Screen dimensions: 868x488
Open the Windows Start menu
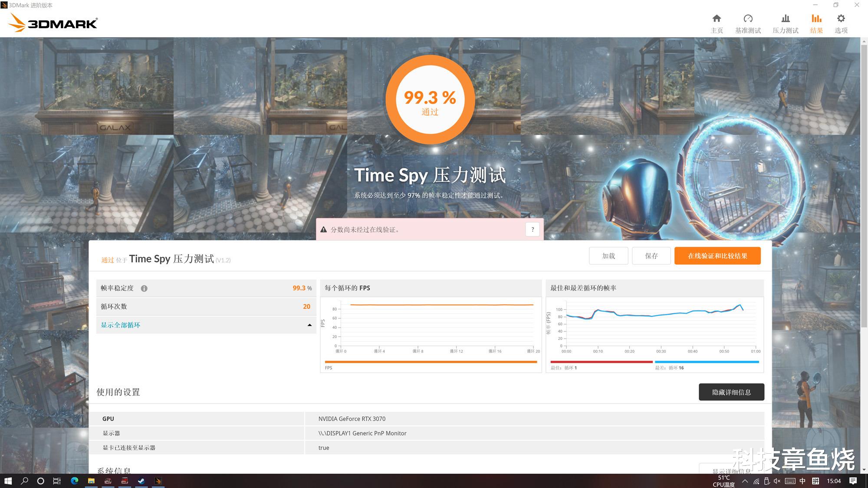[x=8, y=481]
